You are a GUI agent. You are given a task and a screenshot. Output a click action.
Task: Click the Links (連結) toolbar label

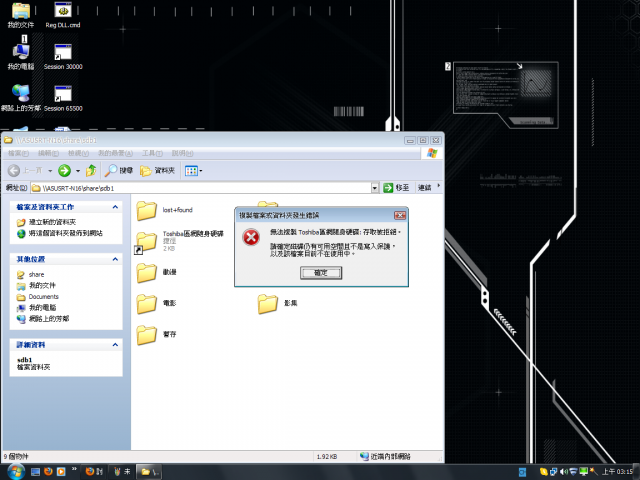click(x=424, y=188)
